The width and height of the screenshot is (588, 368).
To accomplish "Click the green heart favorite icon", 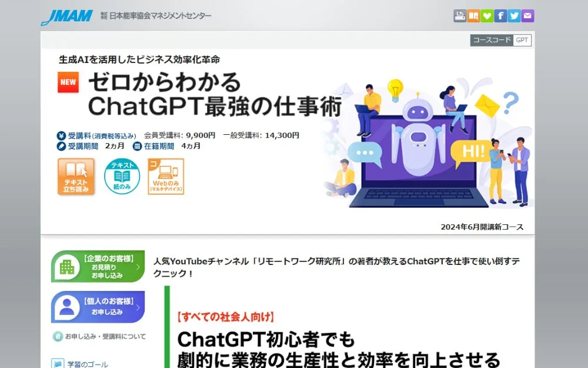I will (487, 16).
